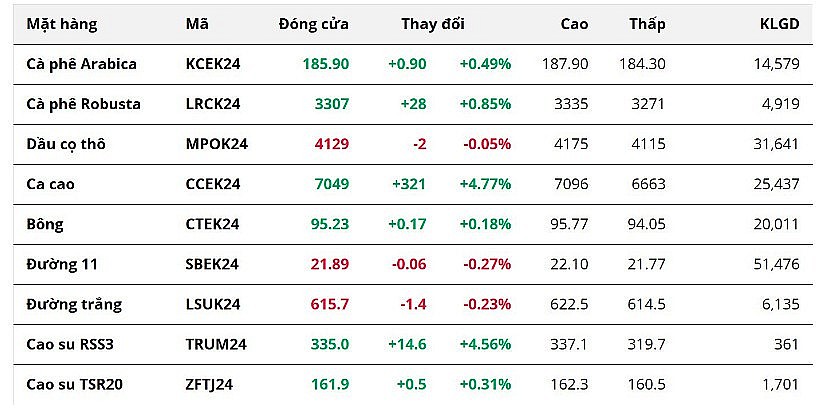The image size is (826, 410).
Task: Select the Cà phê Robusta commodity name
Action: (83, 103)
